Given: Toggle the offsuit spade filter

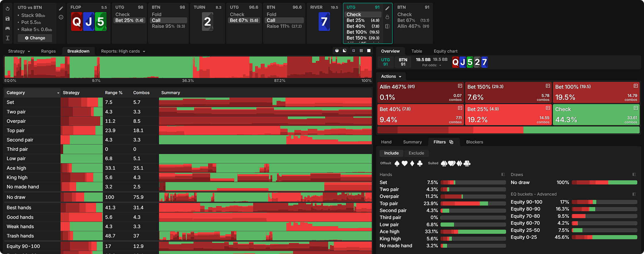Looking at the screenshot, I should coord(397,164).
